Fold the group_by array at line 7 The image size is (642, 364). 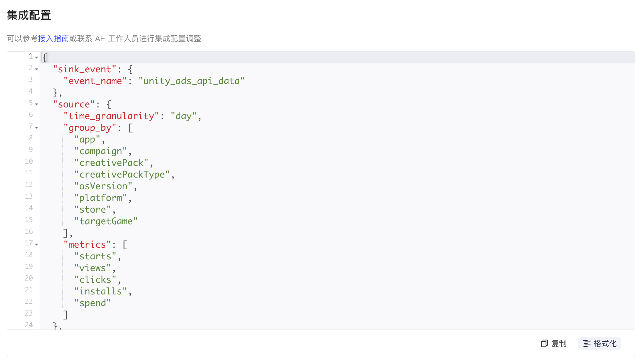[37, 128]
